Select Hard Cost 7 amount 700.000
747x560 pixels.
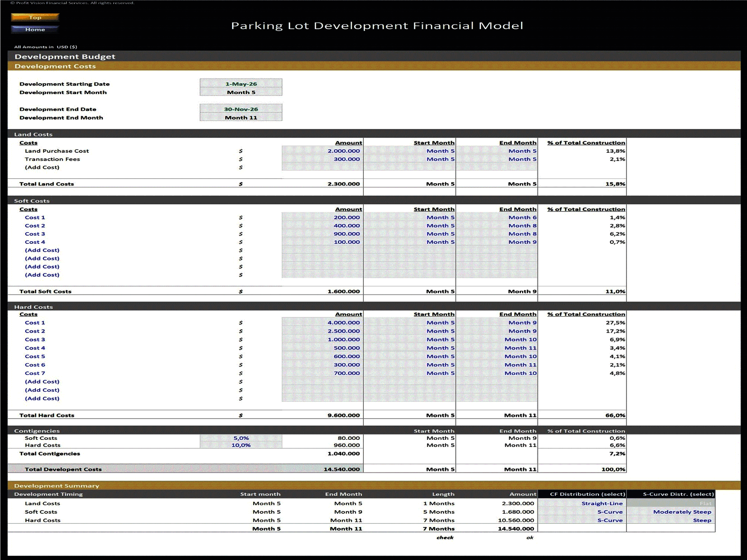323,373
